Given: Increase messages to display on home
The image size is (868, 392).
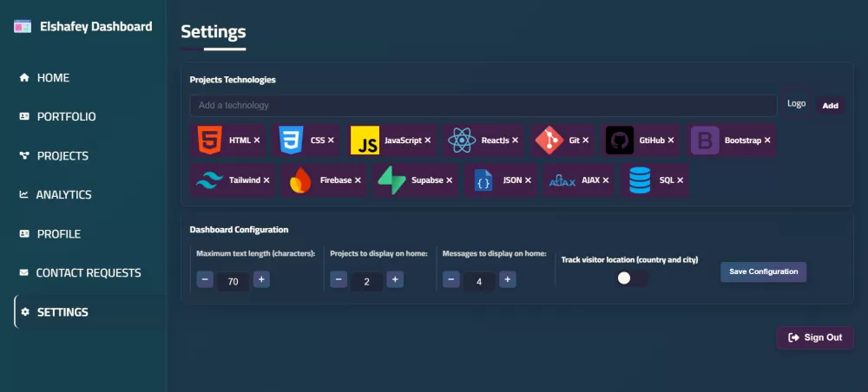Looking at the screenshot, I should 508,280.
